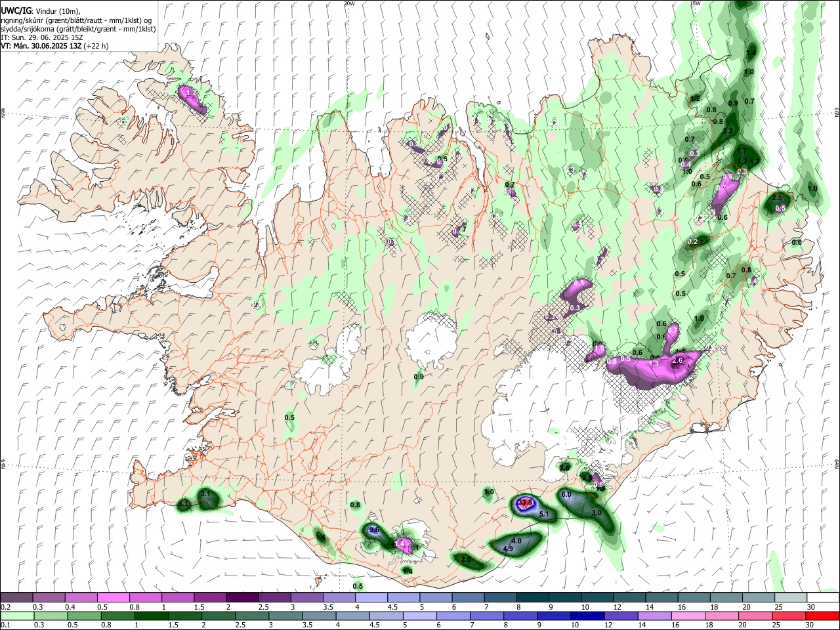
Task: Click the red 30 mm rain legend swatch
Action: click(822, 616)
